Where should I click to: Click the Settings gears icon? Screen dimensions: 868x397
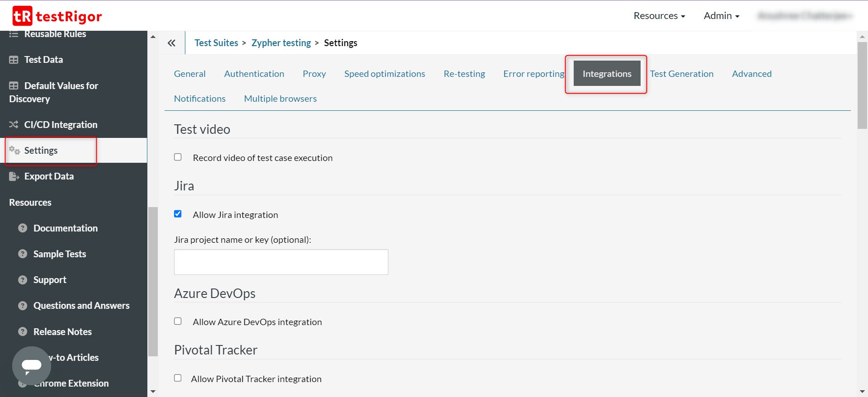(x=14, y=151)
